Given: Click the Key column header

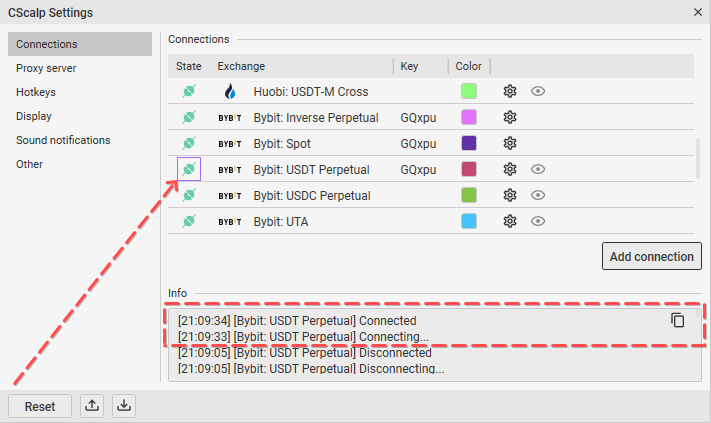Looking at the screenshot, I should click(x=409, y=66).
